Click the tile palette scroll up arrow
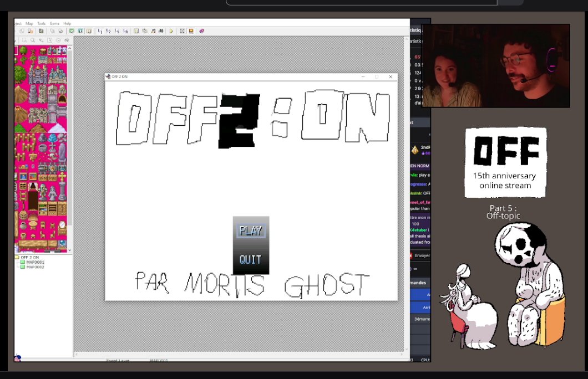This screenshot has width=588, height=379. [70, 48]
